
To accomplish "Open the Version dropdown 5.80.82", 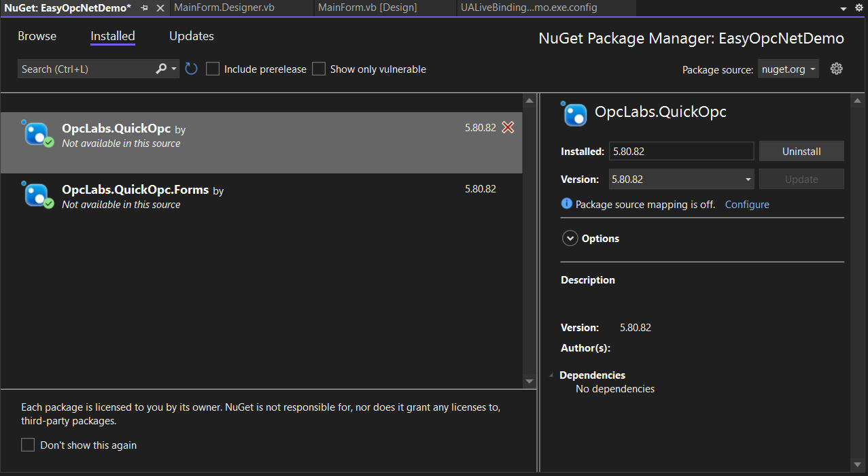I will click(x=682, y=180).
